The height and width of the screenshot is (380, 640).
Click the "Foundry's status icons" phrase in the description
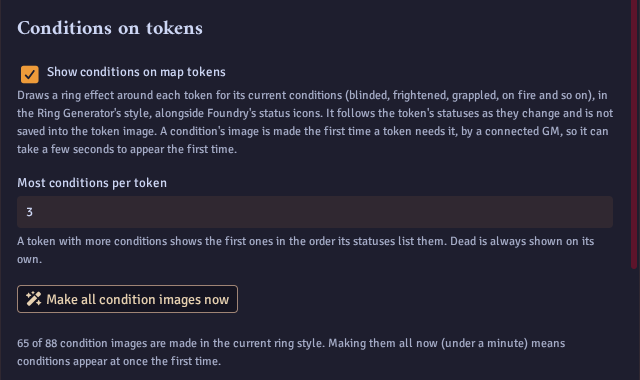point(264,113)
